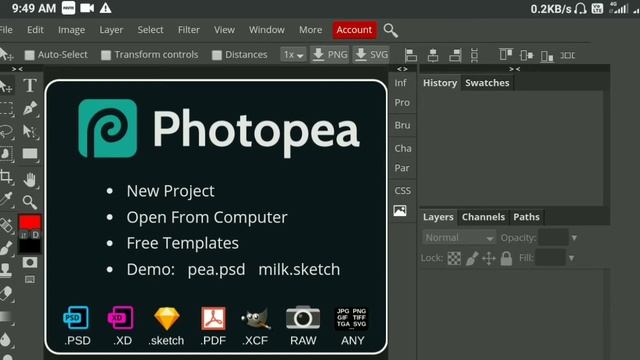Select the Rectangle Select marquee tool
The image size is (640, 360).
point(6,108)
